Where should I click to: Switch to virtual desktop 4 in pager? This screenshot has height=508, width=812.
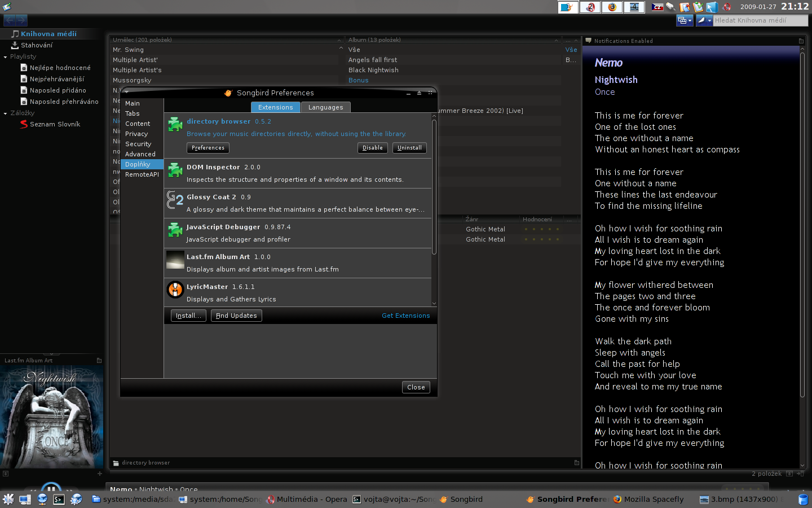pyautogui.click(x=634, y=7)
